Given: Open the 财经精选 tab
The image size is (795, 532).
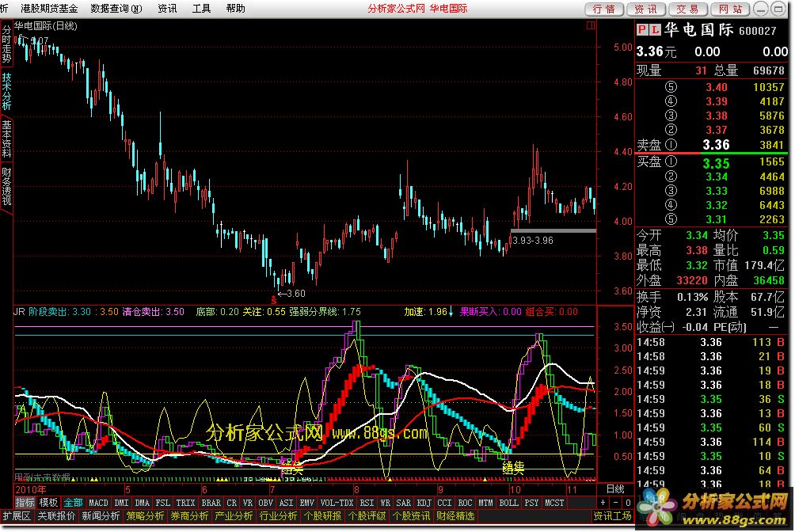Looking at the screenshot, I should click(x=455, y=516).
